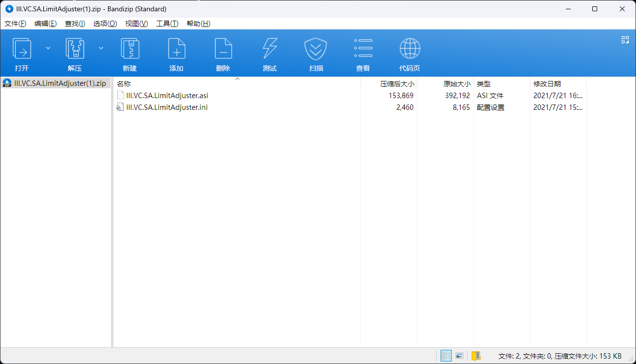Open the 工具(T) menu

(167, 24)
